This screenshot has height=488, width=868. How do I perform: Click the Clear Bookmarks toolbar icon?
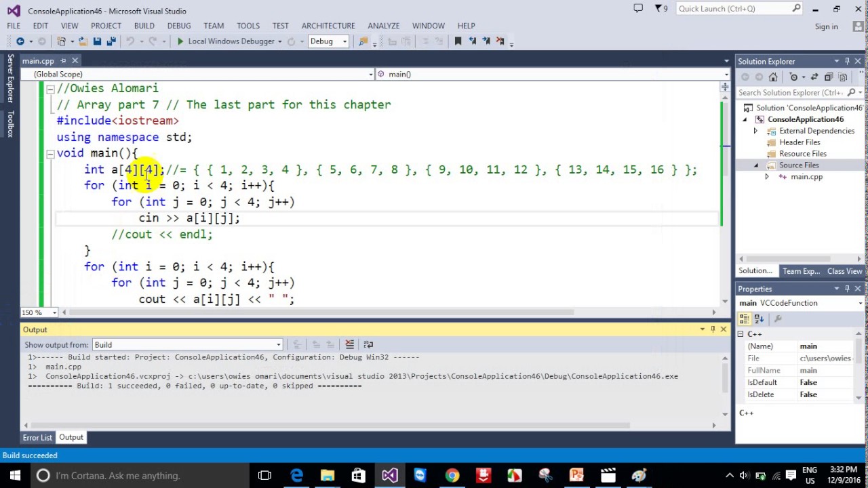499,41
